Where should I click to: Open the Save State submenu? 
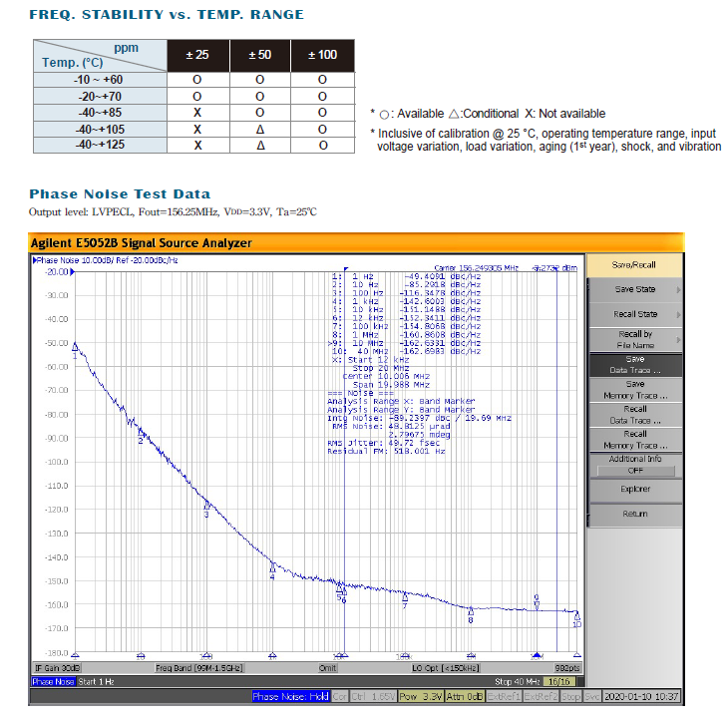pos(634,289)
